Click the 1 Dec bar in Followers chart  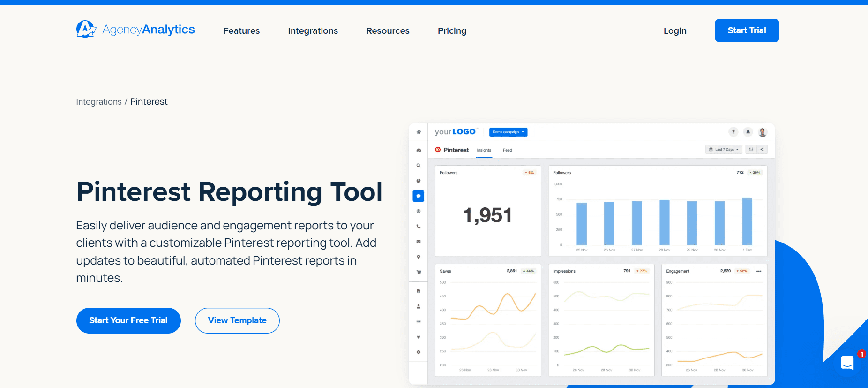point(747,222)
